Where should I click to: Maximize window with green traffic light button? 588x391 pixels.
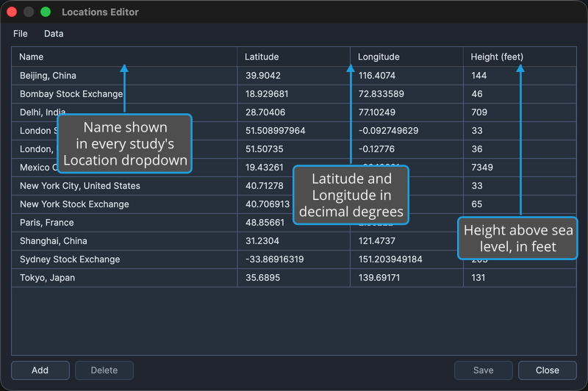[46, 12]
